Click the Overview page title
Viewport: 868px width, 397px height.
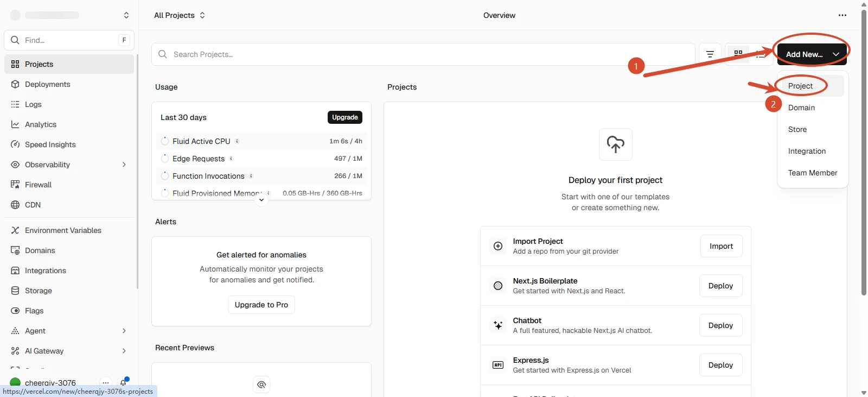coord(499,15)
